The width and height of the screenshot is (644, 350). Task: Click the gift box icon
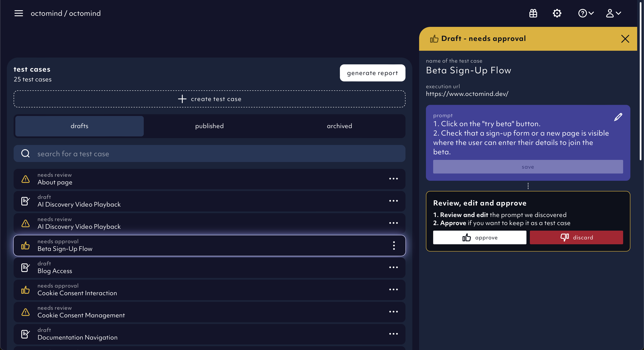pos(533,13)
